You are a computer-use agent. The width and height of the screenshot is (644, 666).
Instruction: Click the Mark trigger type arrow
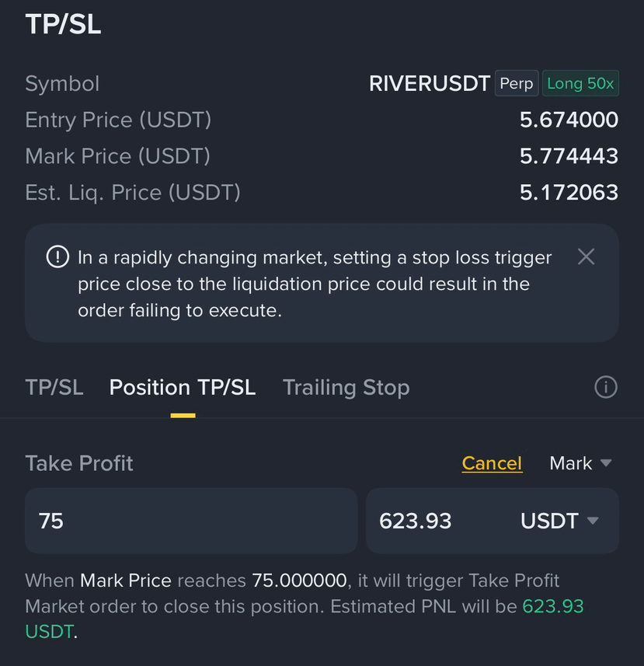[606, 462]
